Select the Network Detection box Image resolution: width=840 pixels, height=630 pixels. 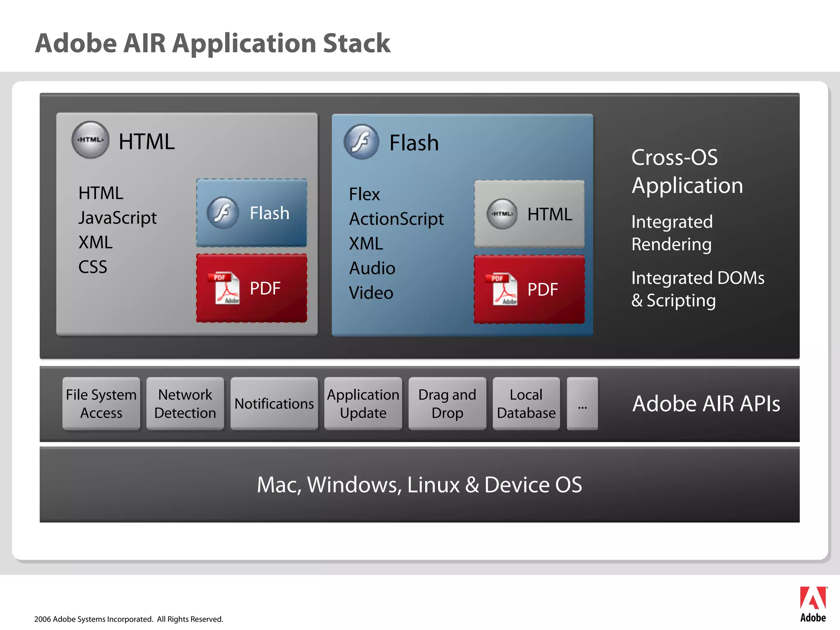coord(185,404)
